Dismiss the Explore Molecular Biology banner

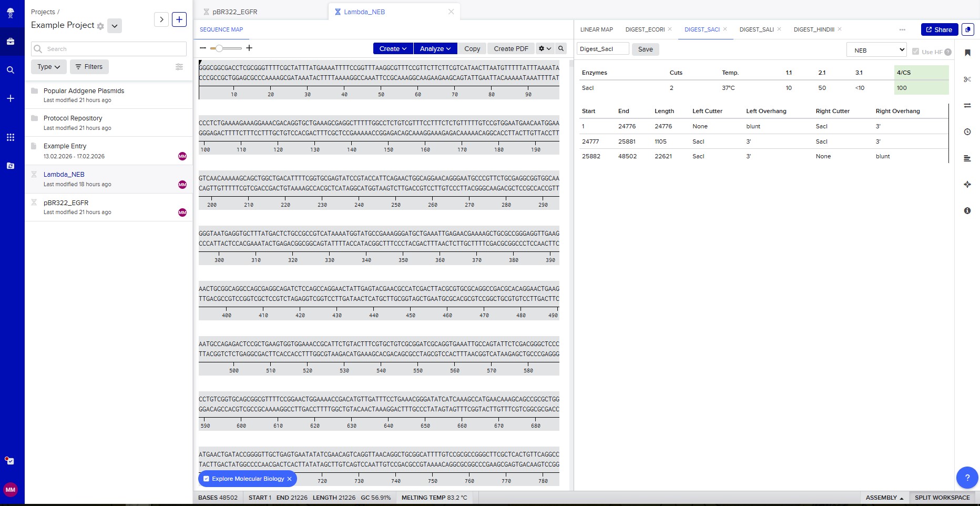(289, 479)
